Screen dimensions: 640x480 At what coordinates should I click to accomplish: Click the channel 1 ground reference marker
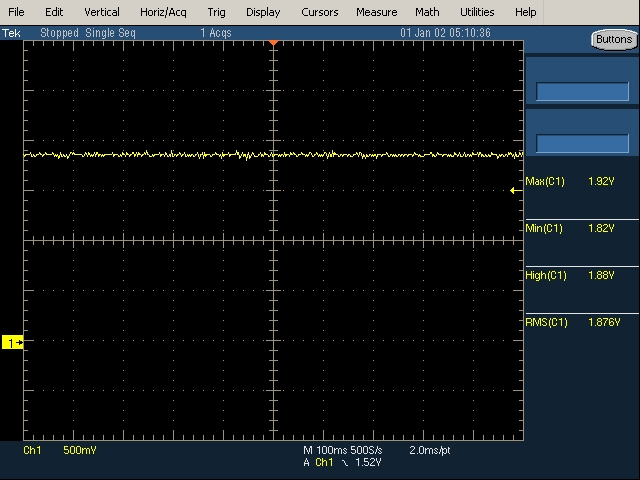(13, 342)
